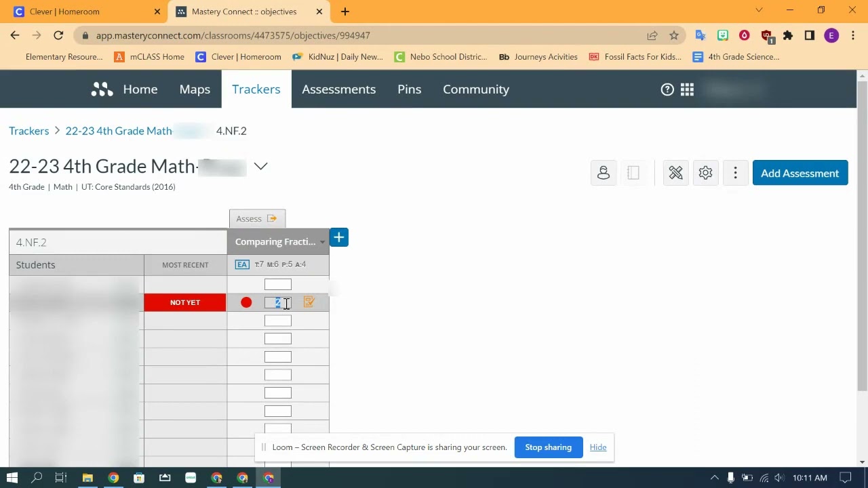868x488 pixels.
Task: Click the score input containing 2
Action: 278,302
